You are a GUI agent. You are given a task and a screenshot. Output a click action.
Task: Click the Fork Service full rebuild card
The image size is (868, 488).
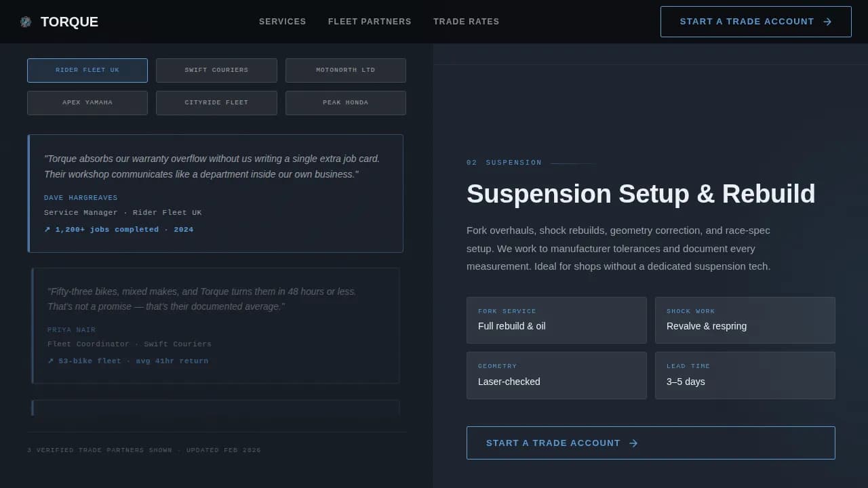(x=556, y=320)
